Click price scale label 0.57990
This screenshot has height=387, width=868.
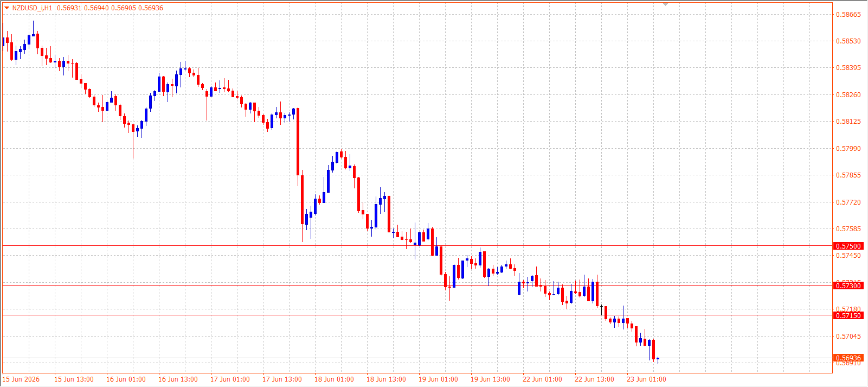[x=848, y=149]
